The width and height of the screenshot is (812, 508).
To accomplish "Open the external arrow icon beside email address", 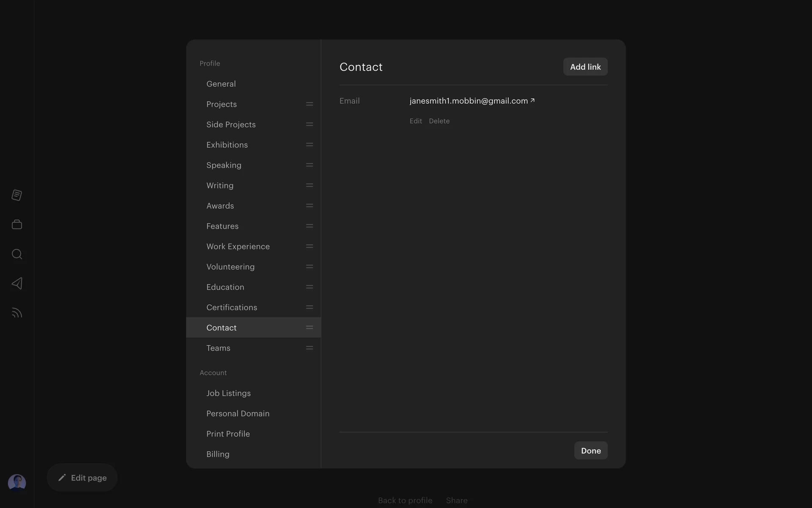I will coord(532,101).
